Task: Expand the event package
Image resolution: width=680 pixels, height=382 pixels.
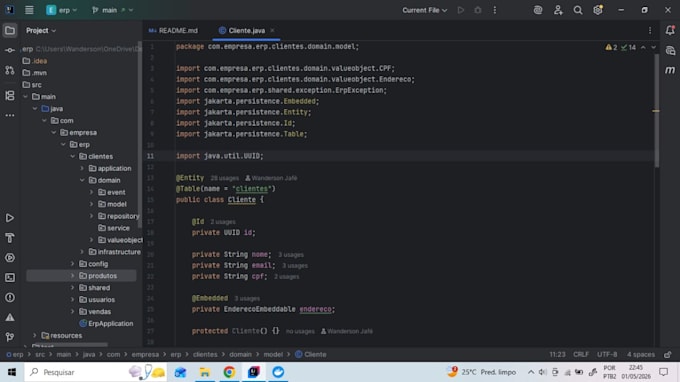Action: (x=92, y=192)
